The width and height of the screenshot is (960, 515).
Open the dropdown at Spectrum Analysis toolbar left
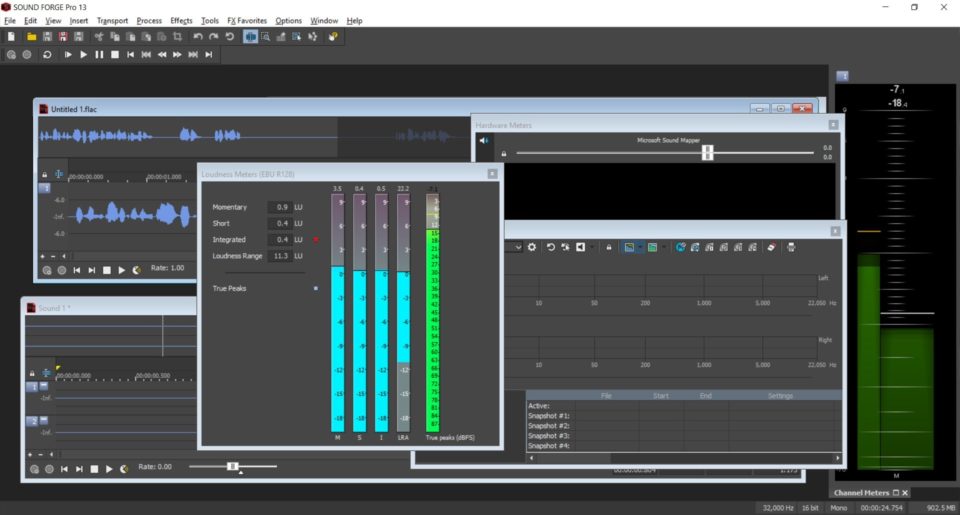click(x=518, y=247)
